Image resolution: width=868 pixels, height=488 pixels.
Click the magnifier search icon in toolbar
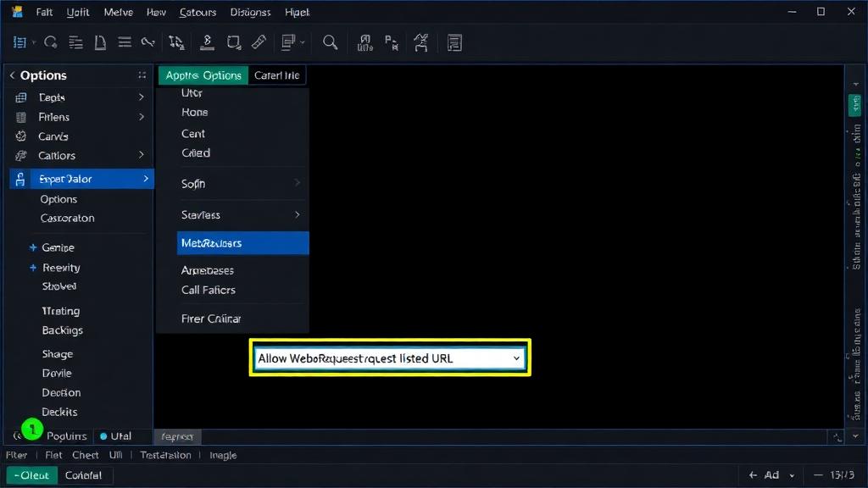coord(330,42)
